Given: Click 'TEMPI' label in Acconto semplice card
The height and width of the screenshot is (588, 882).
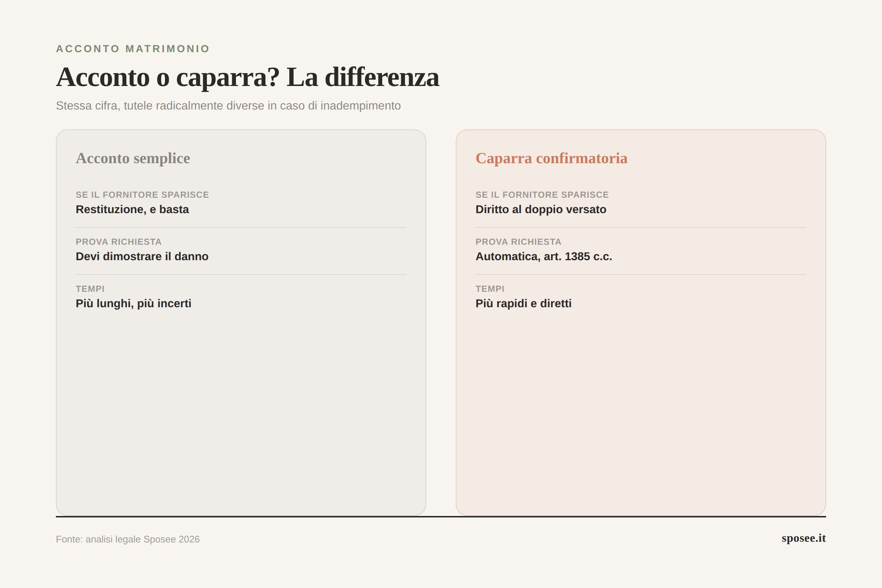Looking at the screenshot, I should pos(90,289).
